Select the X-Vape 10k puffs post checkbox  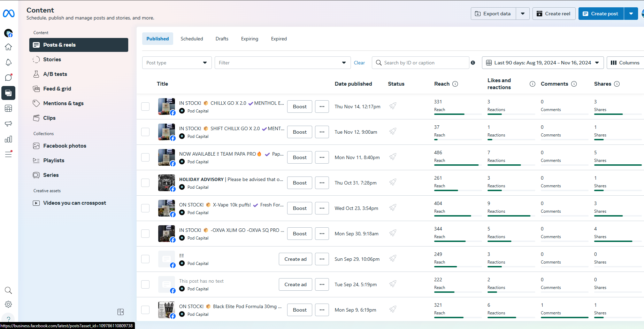pos(145,208)
